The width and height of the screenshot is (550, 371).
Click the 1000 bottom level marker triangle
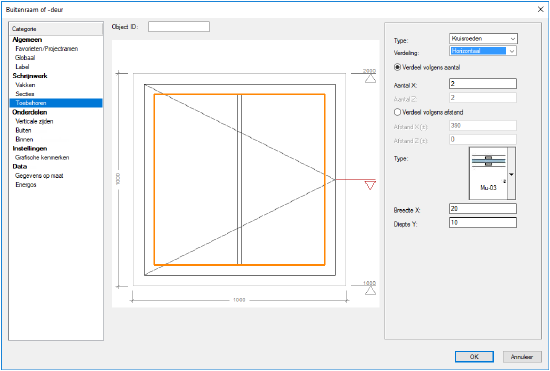[370, 291]
